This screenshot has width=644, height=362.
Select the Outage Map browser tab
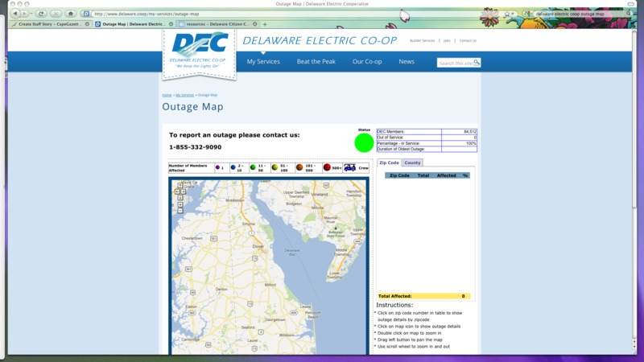(x=134, y=24)
